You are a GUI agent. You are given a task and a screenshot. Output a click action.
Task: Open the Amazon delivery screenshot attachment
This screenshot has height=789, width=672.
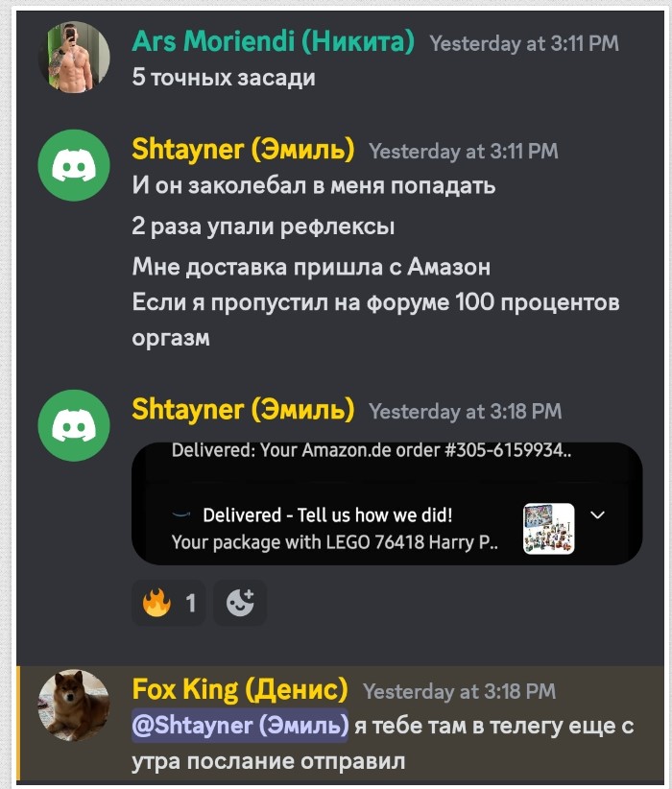point(387,504)
